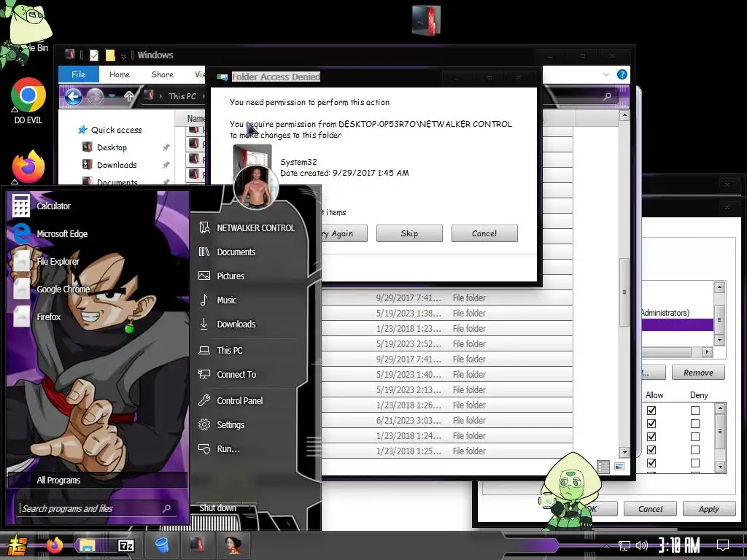This screenshot has width=747, height=560.
Task: Click the Explorer search magnifier icon
Action: point(607,97)
